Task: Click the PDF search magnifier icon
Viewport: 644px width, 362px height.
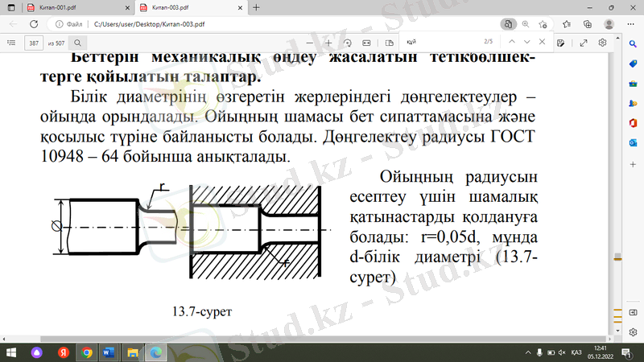Action: [x=78, y=41]
